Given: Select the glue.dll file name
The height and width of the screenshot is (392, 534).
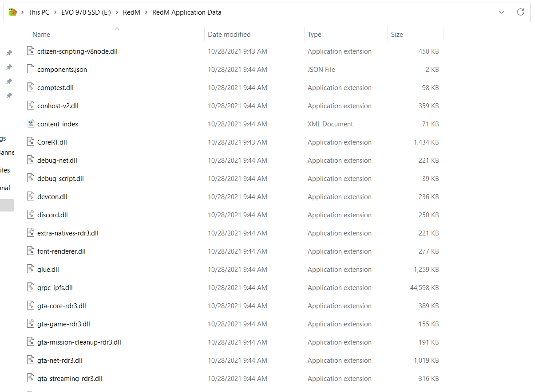Looking at the screenshot, I should [x=48, y=269].
